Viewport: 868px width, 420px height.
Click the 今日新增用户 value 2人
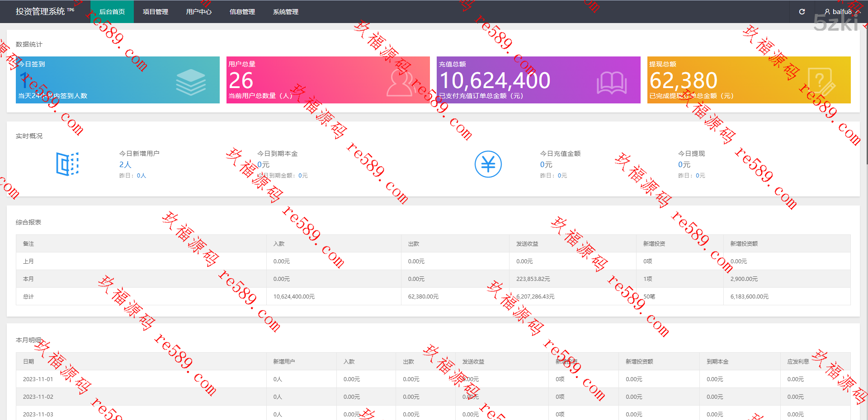click(x=125, y=165)
